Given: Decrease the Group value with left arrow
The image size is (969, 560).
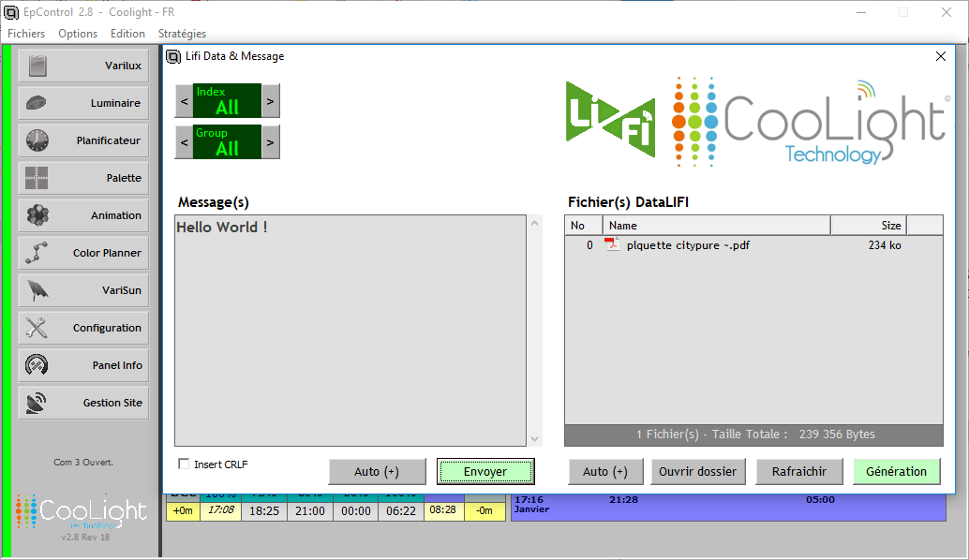Looking at the screenshot, I should pos(185,142).
